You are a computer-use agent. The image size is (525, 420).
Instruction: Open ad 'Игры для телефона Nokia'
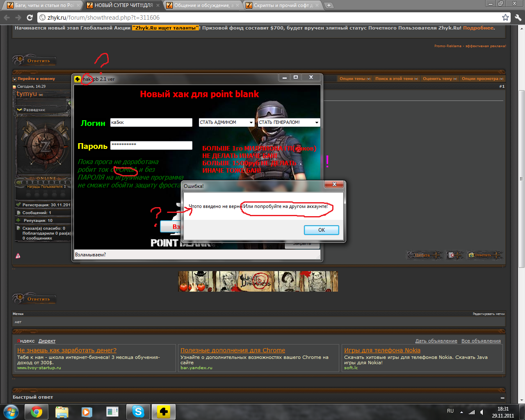click(382, 350)
